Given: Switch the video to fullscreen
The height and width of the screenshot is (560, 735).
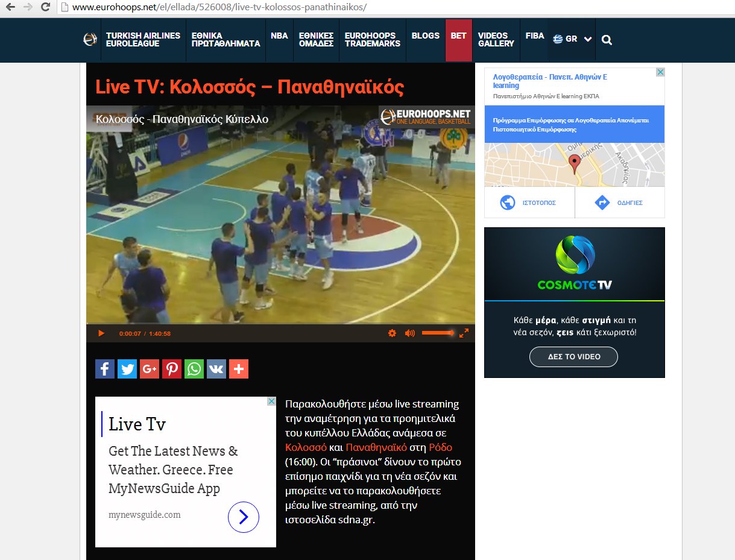Looking at the screenshot, I should (464, 333).
